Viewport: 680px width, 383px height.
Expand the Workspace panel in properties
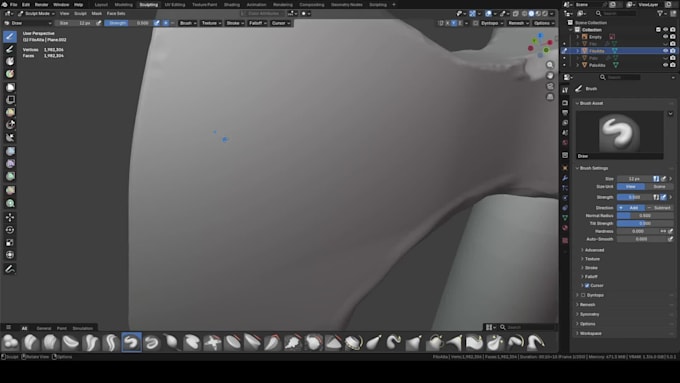[x=590, y=334]
